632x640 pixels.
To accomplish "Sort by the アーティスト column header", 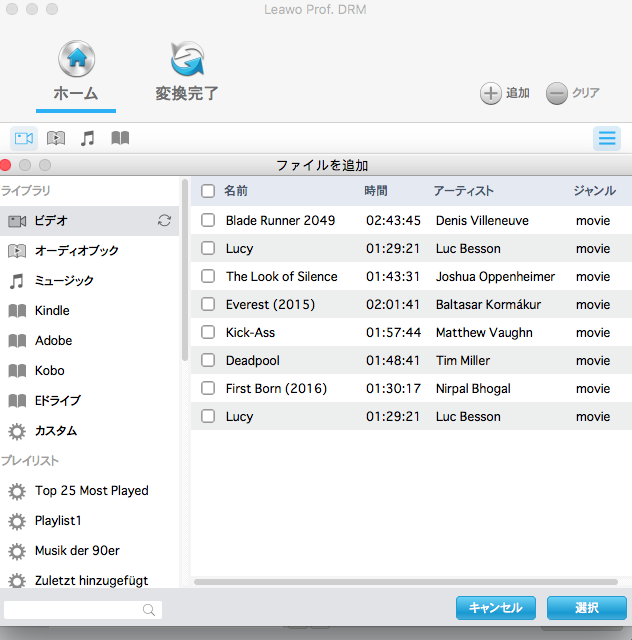I will 463,191.
